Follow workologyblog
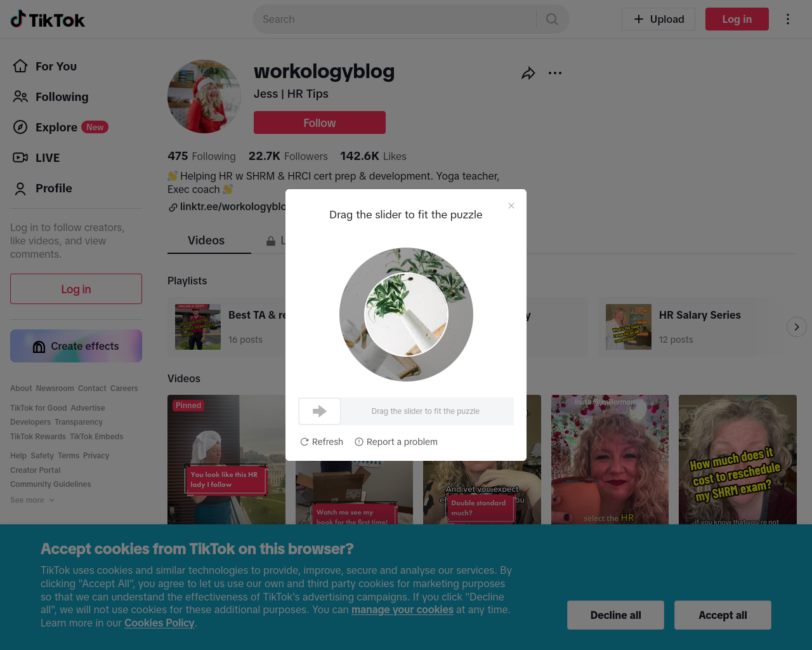 click(x=320, y=123)
